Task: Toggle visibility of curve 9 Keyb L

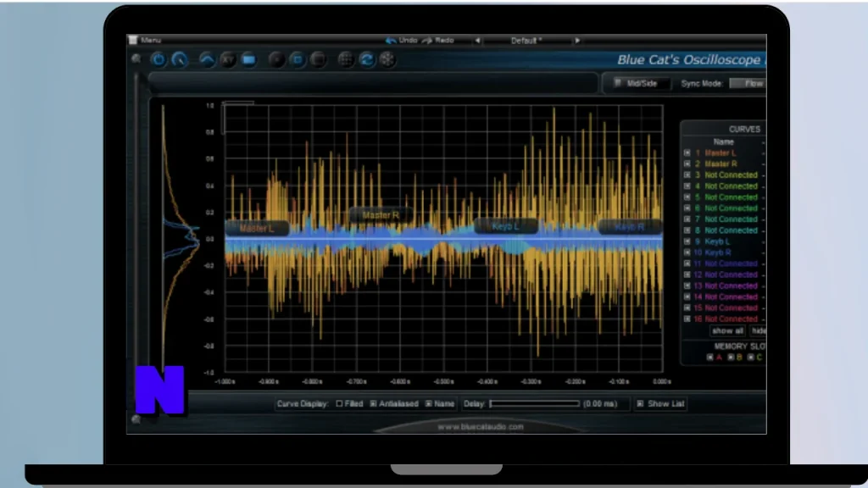Action: point(687,241)
